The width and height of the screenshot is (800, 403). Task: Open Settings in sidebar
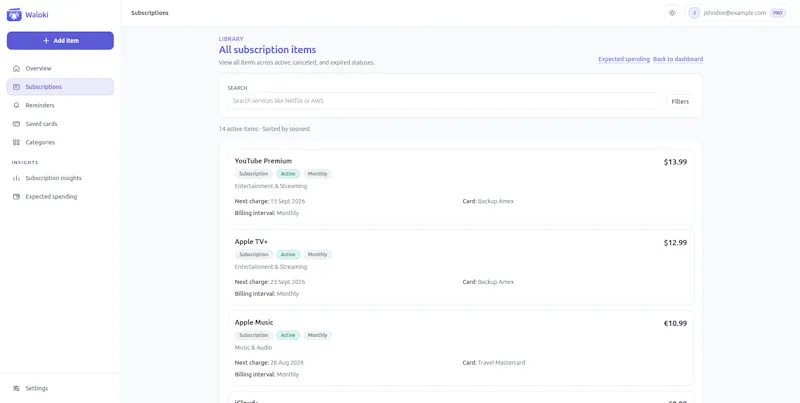[x=60, y=388]
